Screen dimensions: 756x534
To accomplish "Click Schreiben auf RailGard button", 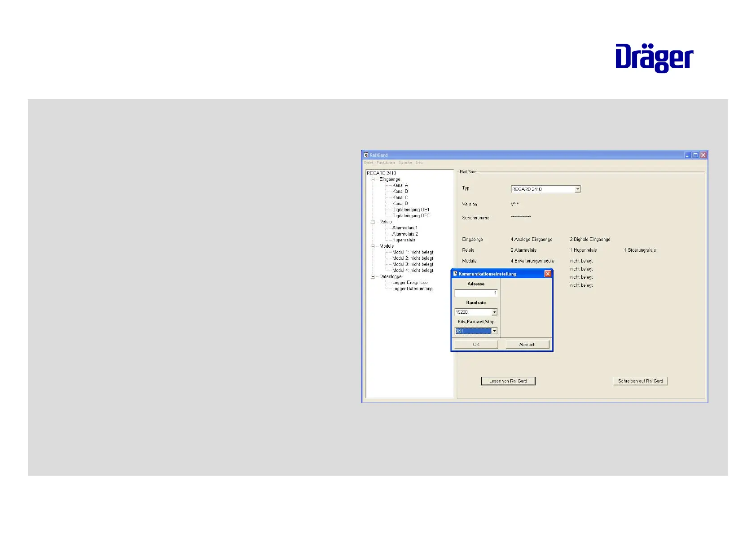I will (640, 381).
